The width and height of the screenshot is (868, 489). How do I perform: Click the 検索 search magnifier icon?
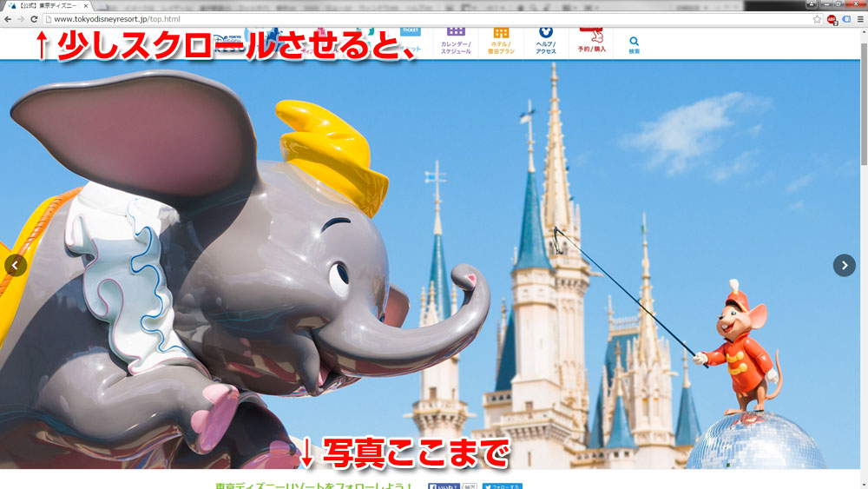(634, 44)
